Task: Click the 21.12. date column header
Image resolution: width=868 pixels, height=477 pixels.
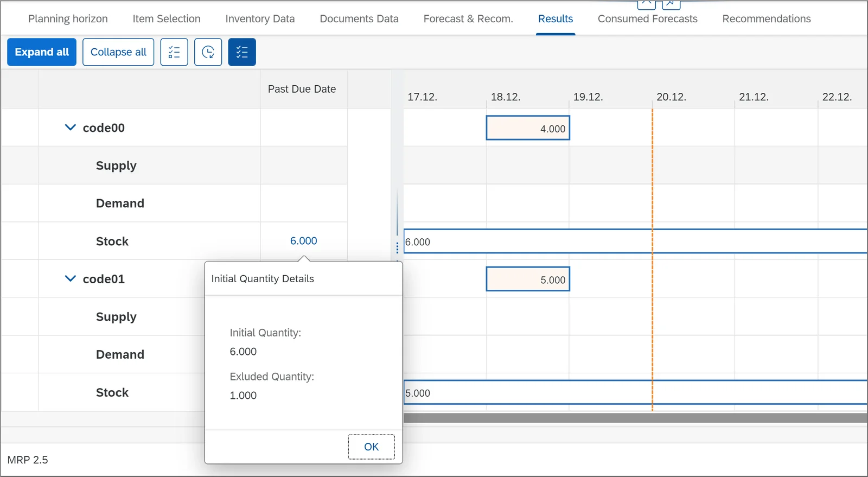Action: pos(754,97)
